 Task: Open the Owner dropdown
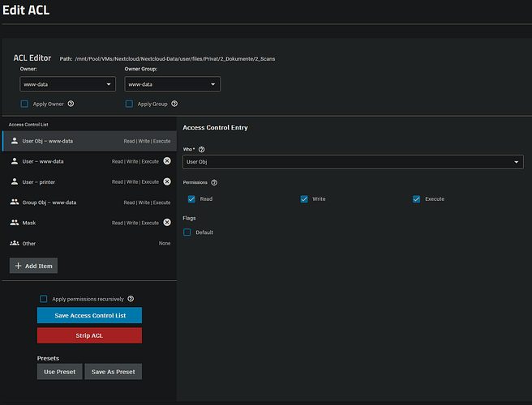click(67, 84)
